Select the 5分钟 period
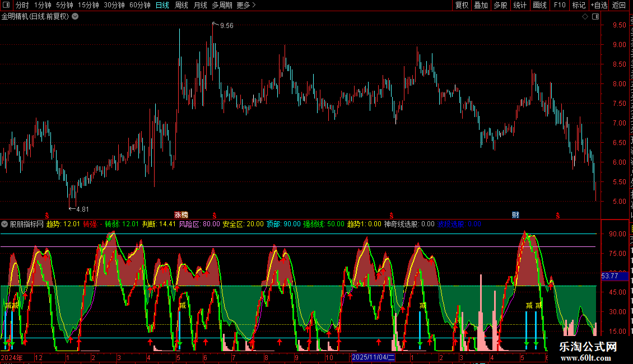This screenshot has width=633, height=364. (64, 5)
